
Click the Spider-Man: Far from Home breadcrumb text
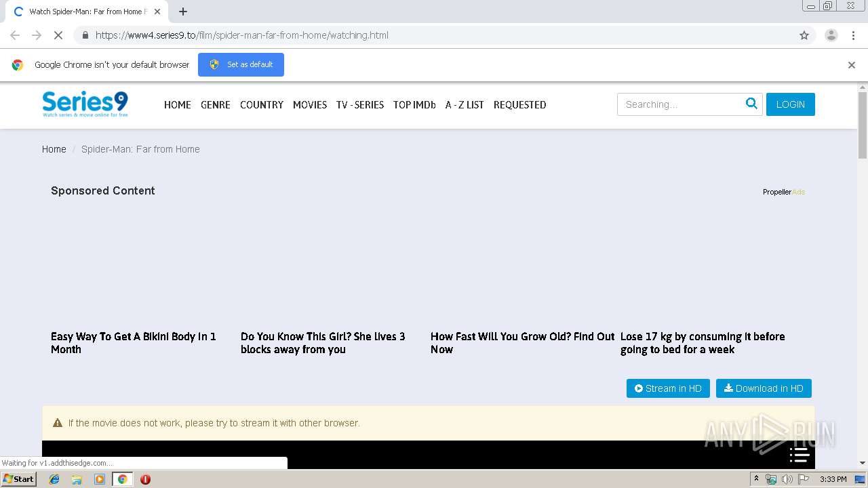pyautogui.click(x=140, y=149)
